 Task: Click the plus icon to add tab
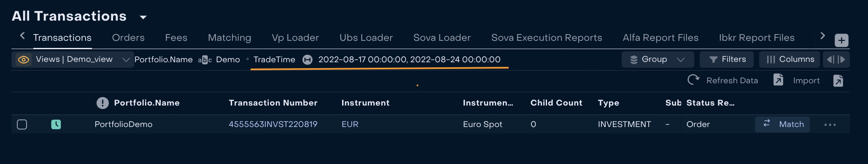[x=841, y=40]
